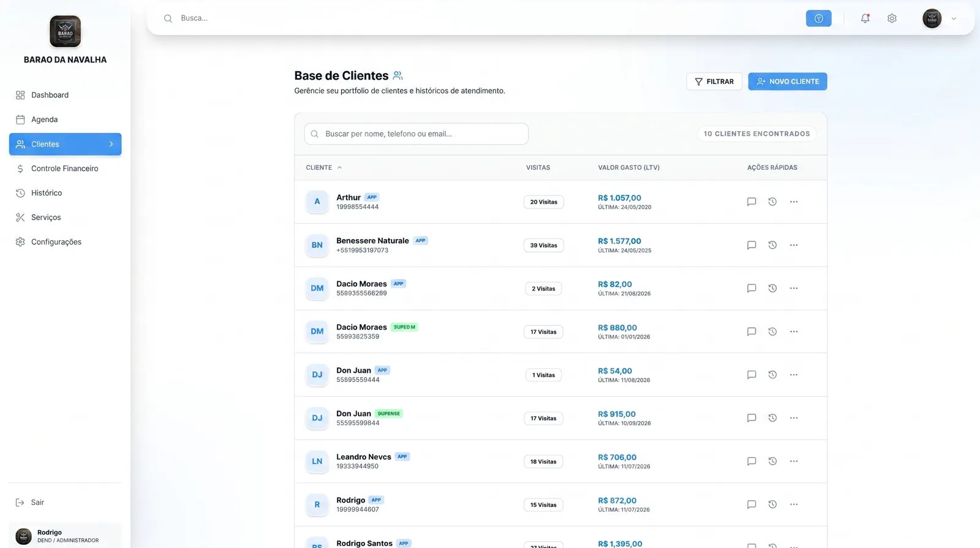View history icon for Benessere Naturale
This screenshot has width=980, height=548.
pyautogui.click(x=772, y=245)
